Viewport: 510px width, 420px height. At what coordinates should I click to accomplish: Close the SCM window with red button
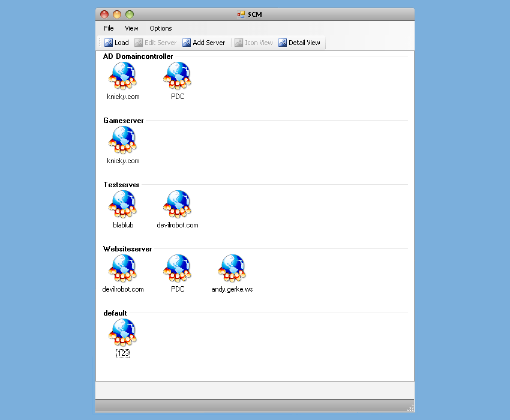pos(104,14)
